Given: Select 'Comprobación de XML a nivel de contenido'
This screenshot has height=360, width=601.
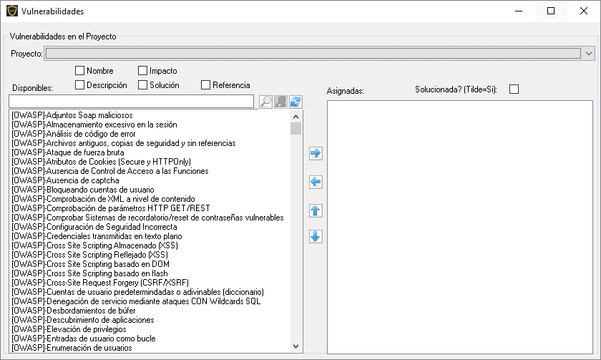Looking at the screenshot, I should point(103,199).
